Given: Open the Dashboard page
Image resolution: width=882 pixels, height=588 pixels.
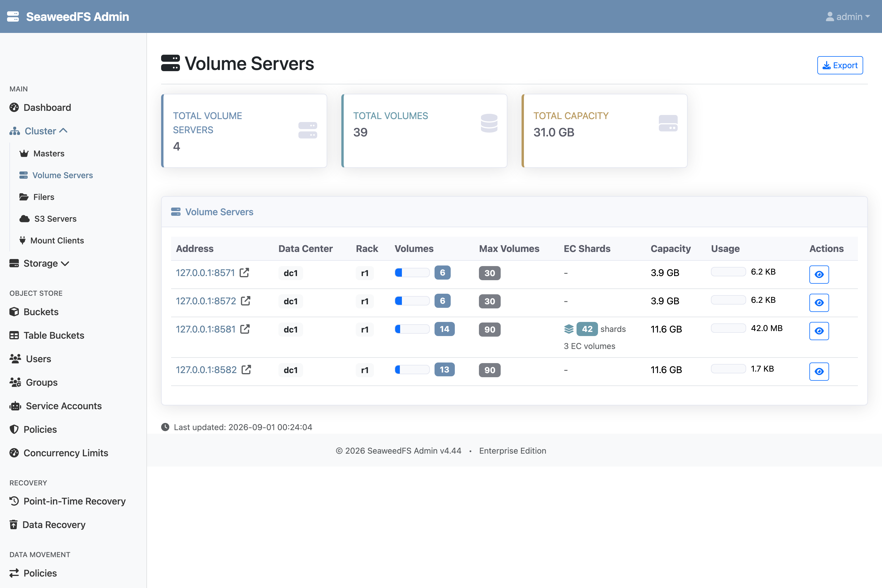Looking at the screenshot, I should tap(40, 108).
